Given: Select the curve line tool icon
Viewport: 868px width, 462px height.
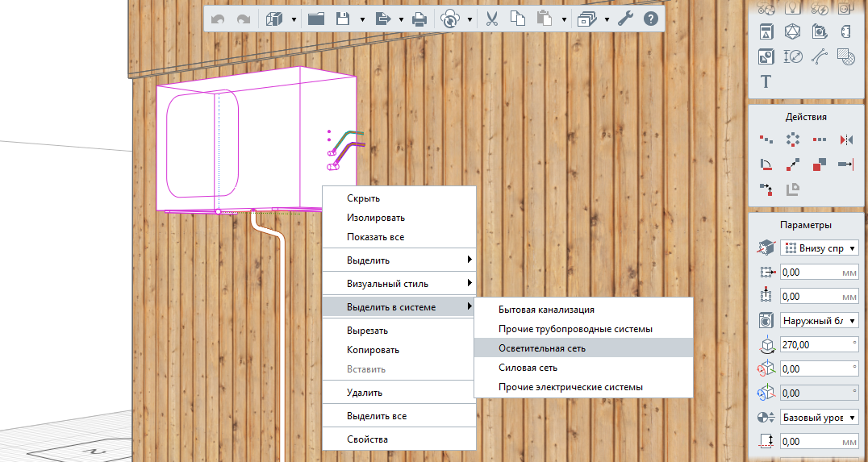Looking at the screenshot, I should [x=820, y=56].
